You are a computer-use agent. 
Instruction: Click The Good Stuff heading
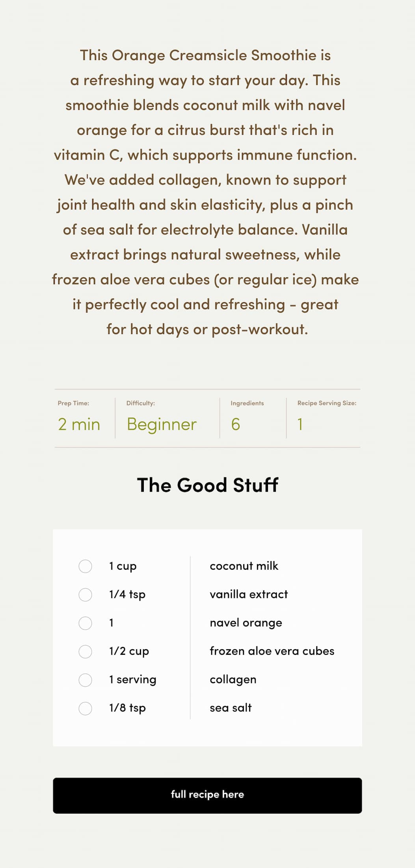coord(207,485)
